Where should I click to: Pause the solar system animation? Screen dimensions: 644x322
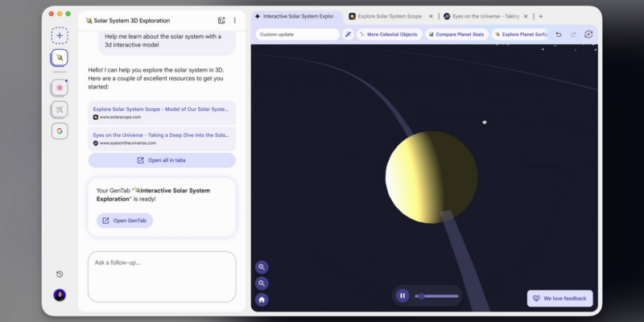pyautogui.click(x=402, y=295)
